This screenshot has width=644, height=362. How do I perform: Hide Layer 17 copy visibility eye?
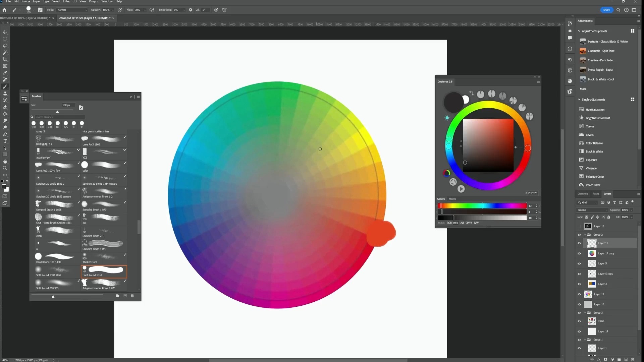(579, 253)
